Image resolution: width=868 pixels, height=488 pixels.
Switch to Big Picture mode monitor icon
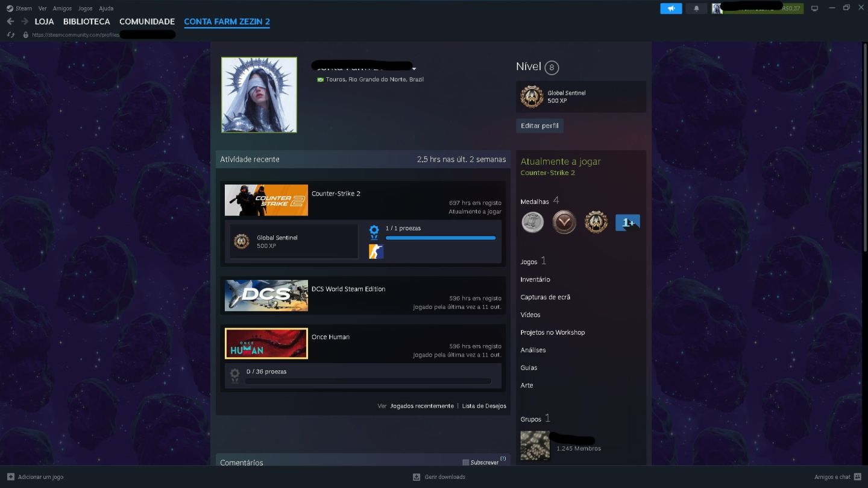tap(814, 8)
